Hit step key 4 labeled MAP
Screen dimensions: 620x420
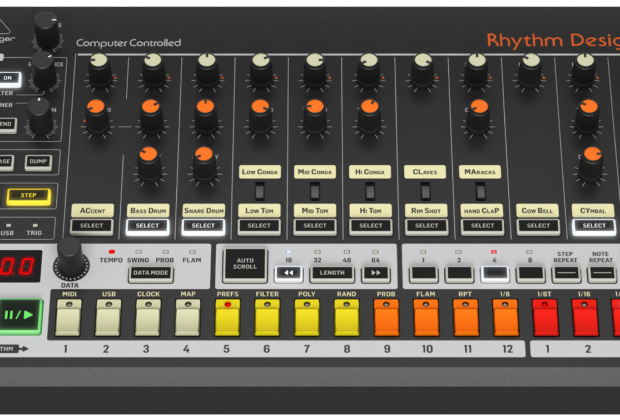pyautogui.click(x=188, y=318)
